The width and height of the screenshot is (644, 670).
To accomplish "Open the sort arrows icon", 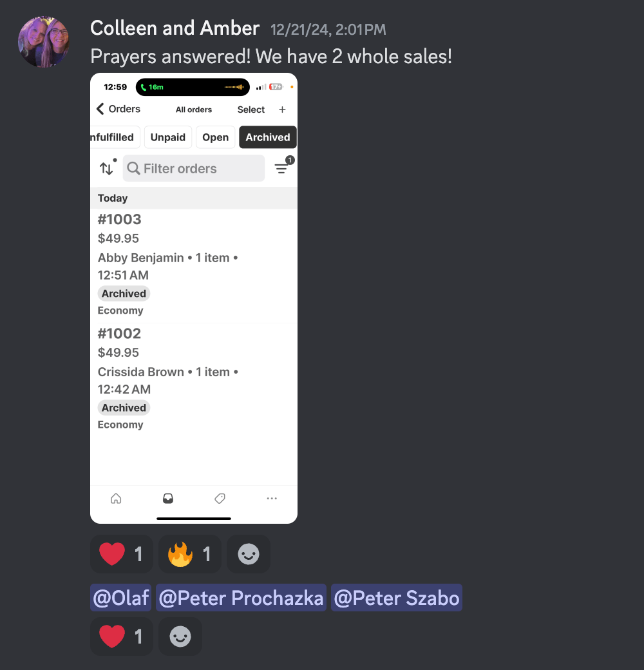I will pyautogui.click(x=107, y=168).
